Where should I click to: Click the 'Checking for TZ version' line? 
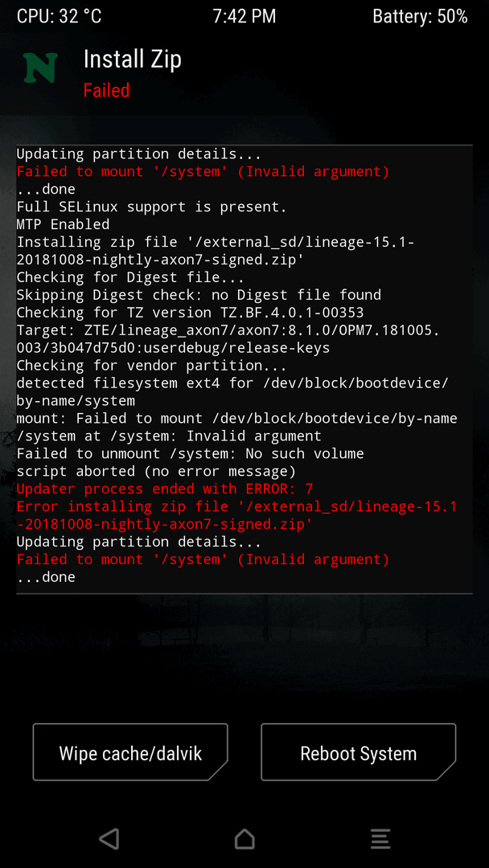tap(190, 312)
